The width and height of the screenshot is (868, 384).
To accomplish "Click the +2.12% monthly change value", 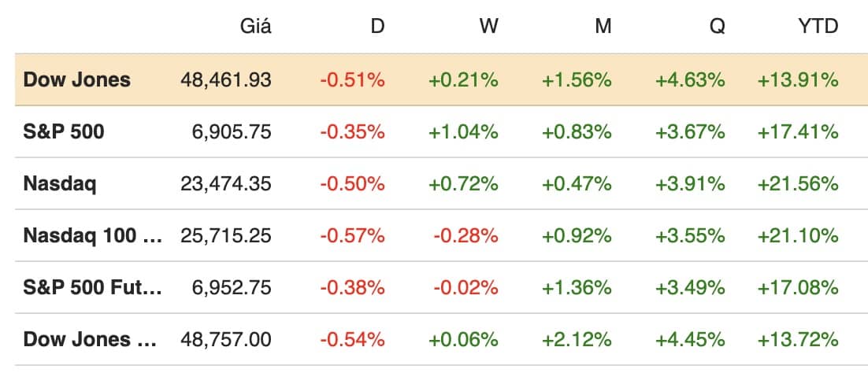I will point(577,339).
